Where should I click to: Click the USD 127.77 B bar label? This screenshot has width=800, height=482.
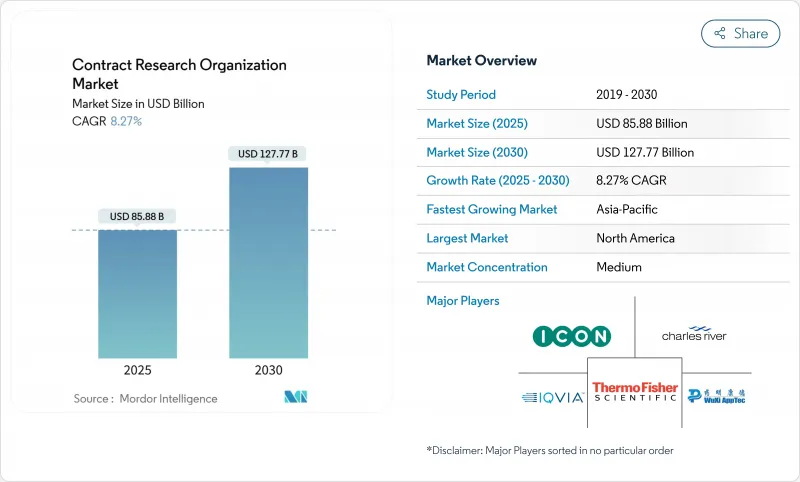click(x=268, y=154)
